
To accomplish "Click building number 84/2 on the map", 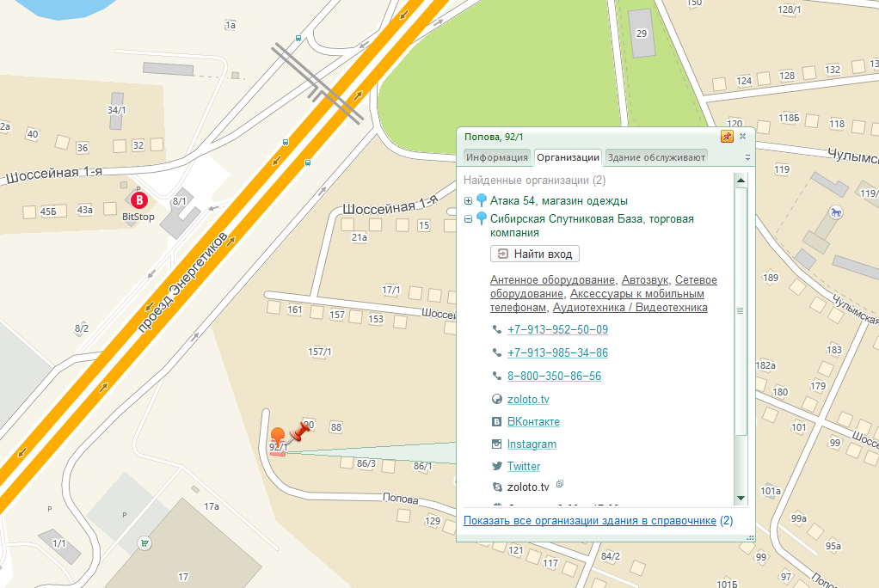I will point(611,556).
